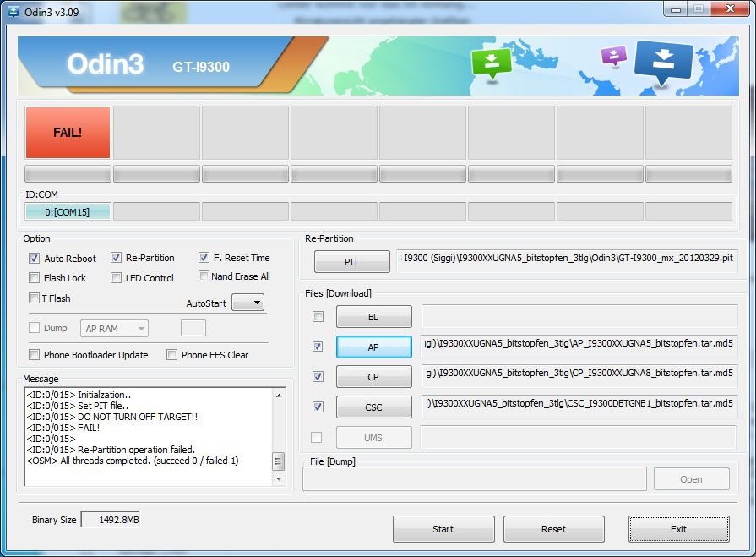The height and width of the screenshot is (557, 756).
Task: Tick the BL file checkbox
Action: 318,316
